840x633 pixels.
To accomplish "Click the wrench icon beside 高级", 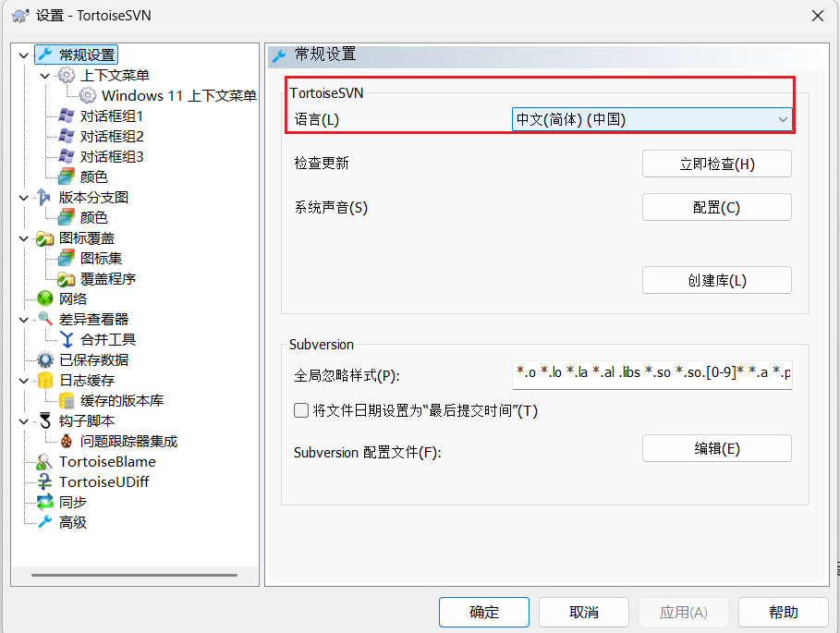I will [x=45, y=521].
